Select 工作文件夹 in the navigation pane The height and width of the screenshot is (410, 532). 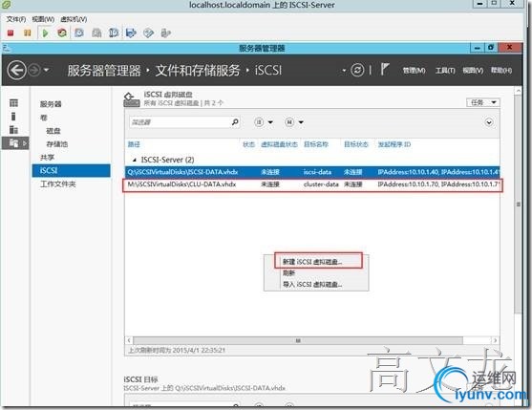click(x=58, y=183)
